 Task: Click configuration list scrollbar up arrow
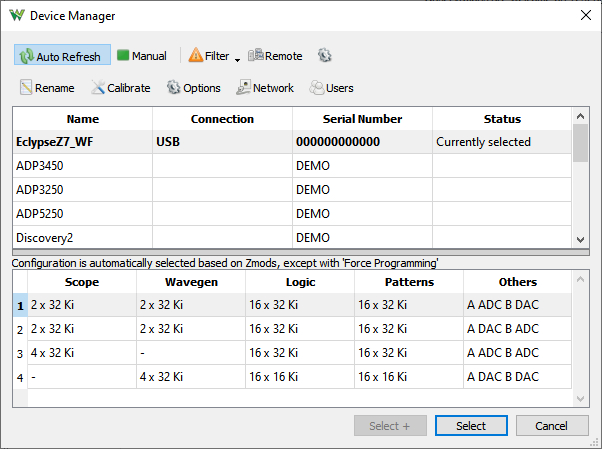[x=580, y=279]
